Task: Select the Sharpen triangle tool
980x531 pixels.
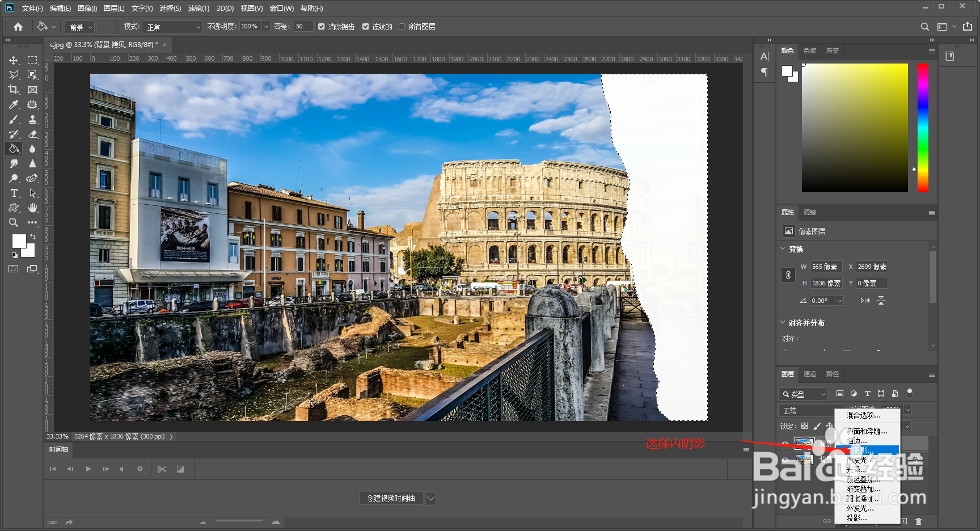Action: 32,163
